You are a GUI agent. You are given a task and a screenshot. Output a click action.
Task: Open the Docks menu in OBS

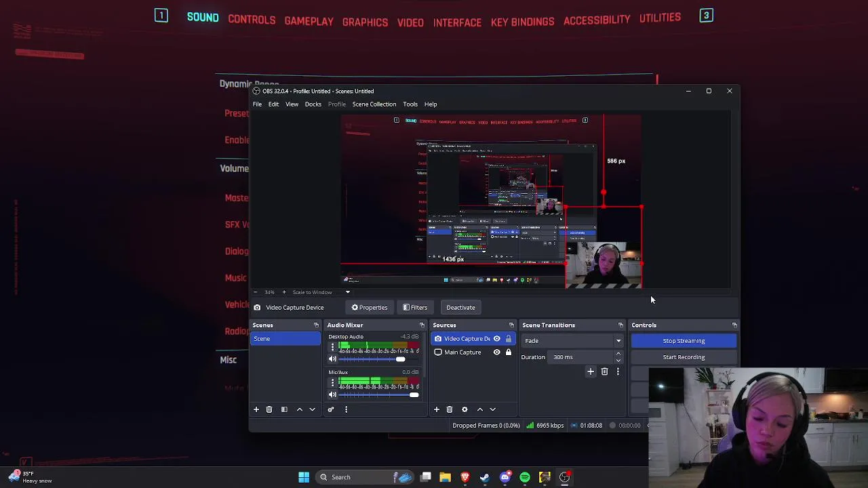[x=313, y=104]
